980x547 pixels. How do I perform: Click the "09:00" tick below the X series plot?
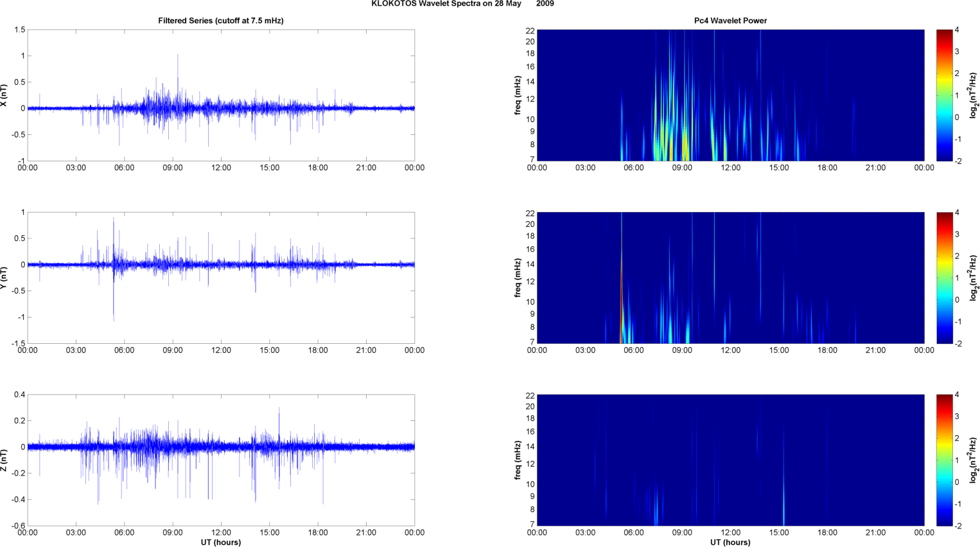point(173,168)
